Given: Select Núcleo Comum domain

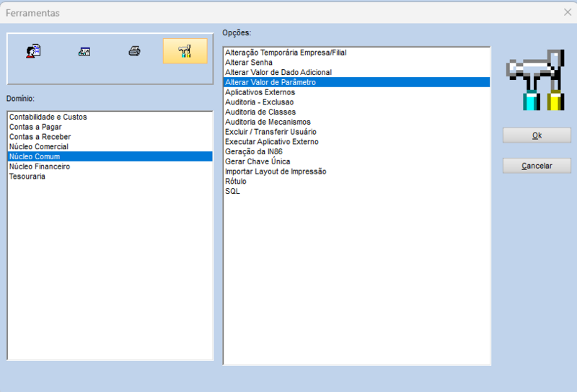Looking at the screenshot, I should pos(110,156).
